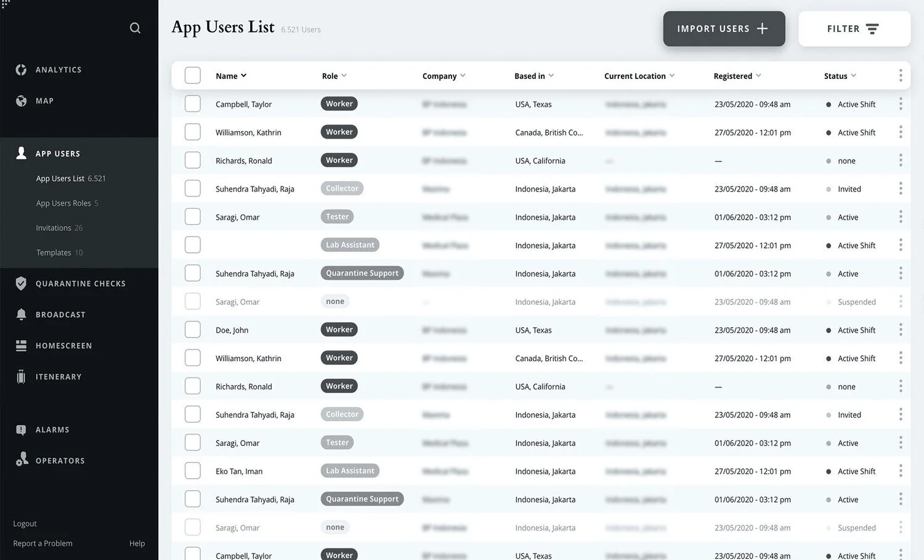Image resolution: width=924 pixels, height=560 pixels.
Task: Open three-dot menu for Eko Tan, Iman
Action: point(901,471)
